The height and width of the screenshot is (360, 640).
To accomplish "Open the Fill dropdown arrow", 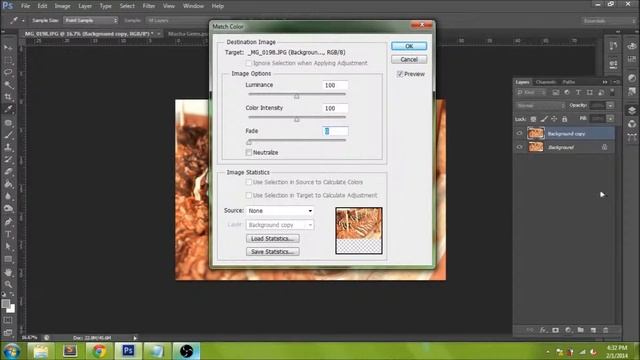I will pyautogui.click(x=610, y=119).
